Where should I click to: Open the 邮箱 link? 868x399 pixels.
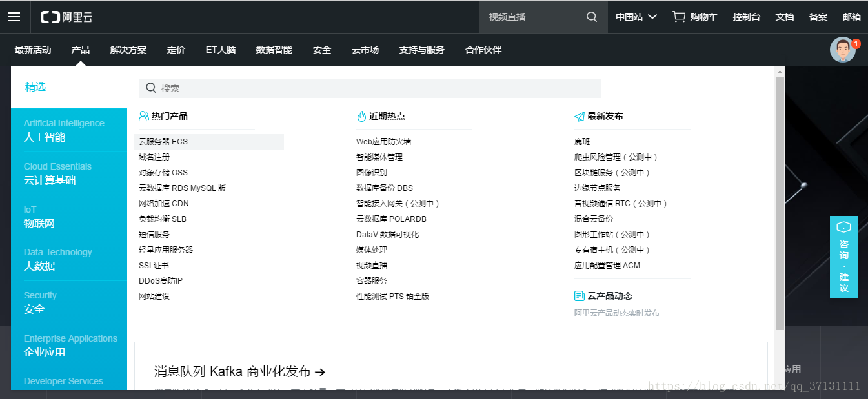tap(852, 17)
